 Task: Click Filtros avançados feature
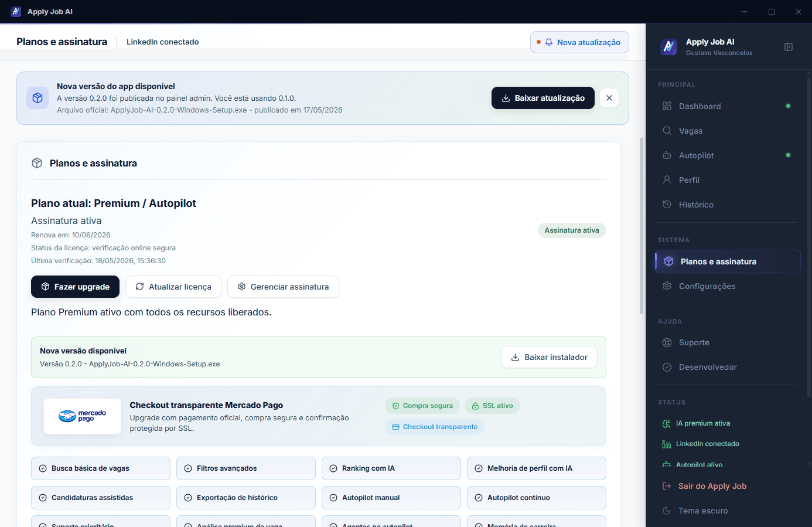[x=246, y=468]
